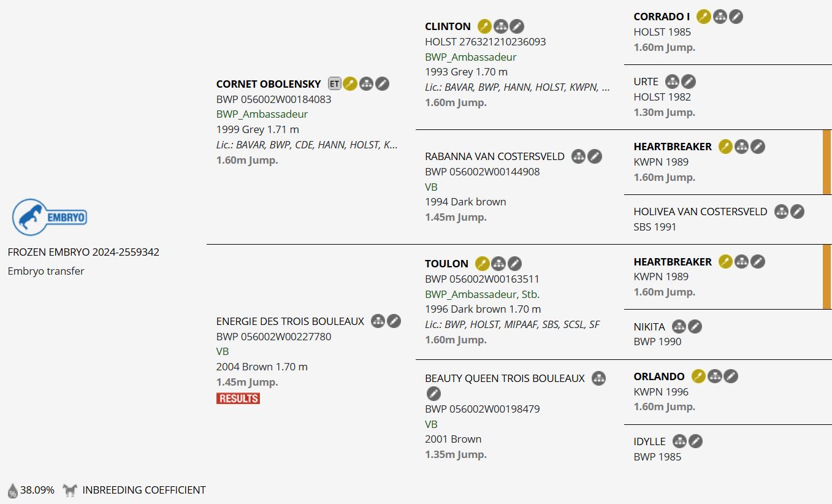Click pedigree tree icon for Holivea van Costersveld
The height and width of the screenshot is (504, 832).
(781, 212)
